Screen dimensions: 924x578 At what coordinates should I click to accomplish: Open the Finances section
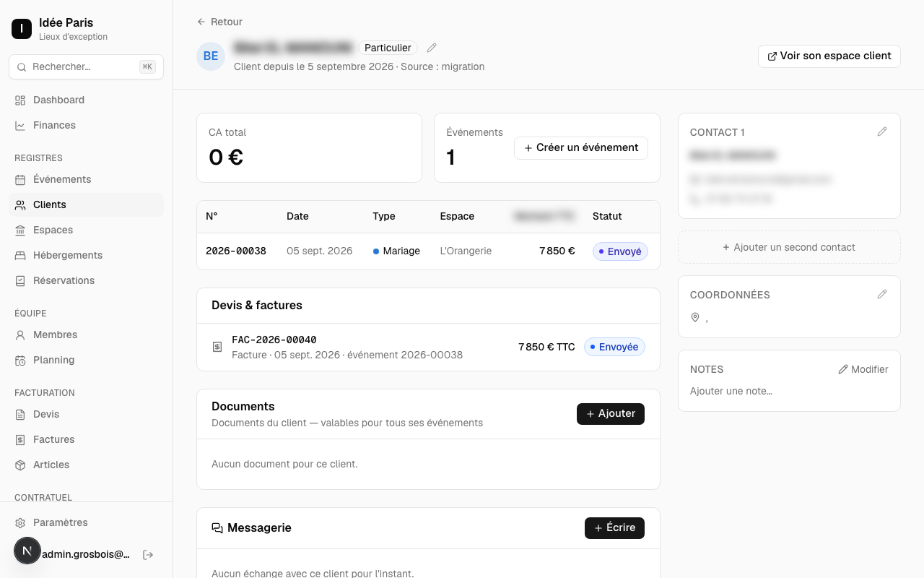(86, 125)
